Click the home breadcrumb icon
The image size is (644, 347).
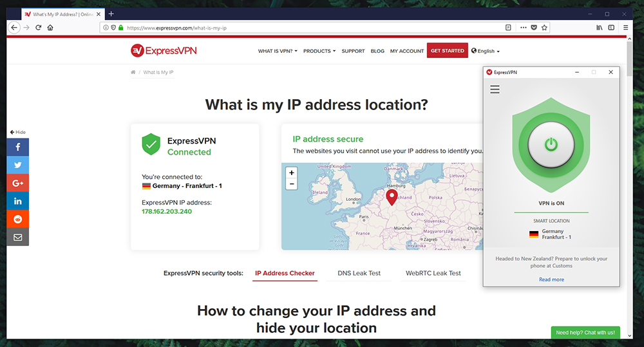coord(133,72)
